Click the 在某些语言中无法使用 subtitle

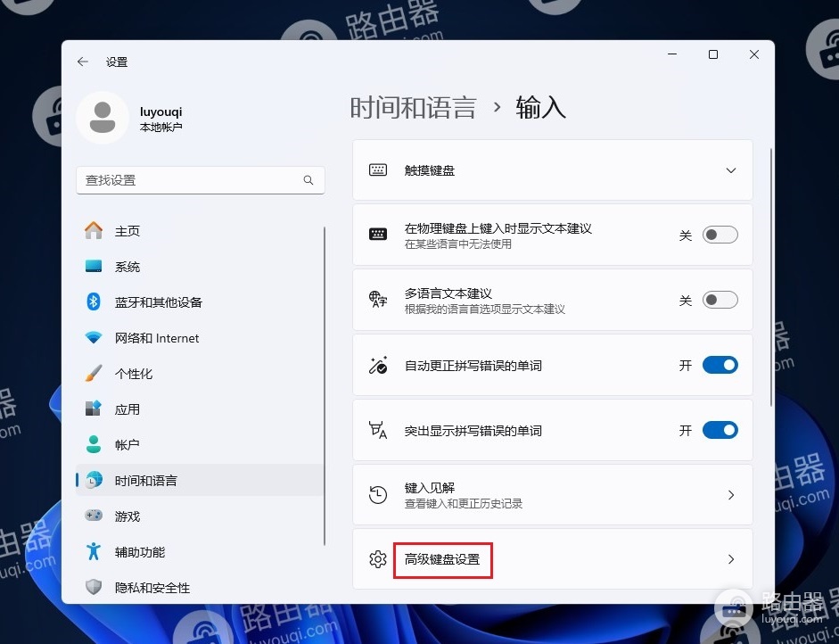(x=458, y=244)
